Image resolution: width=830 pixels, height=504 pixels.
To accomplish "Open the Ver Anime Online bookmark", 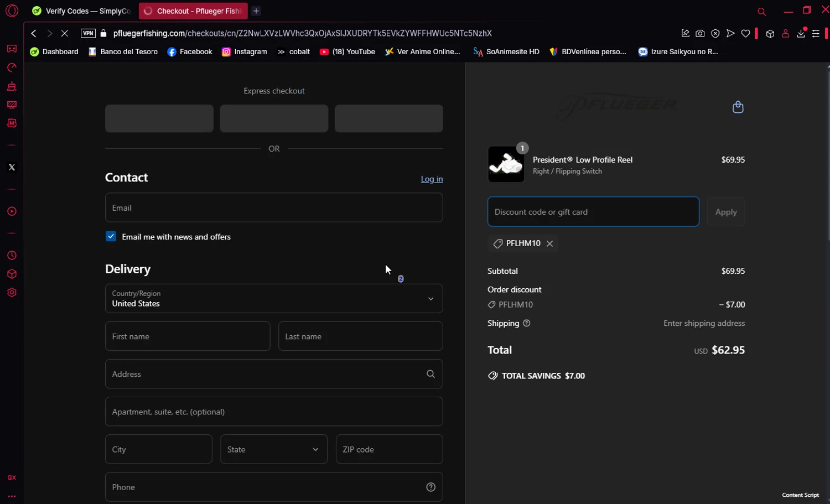I will tap(423, 51).
